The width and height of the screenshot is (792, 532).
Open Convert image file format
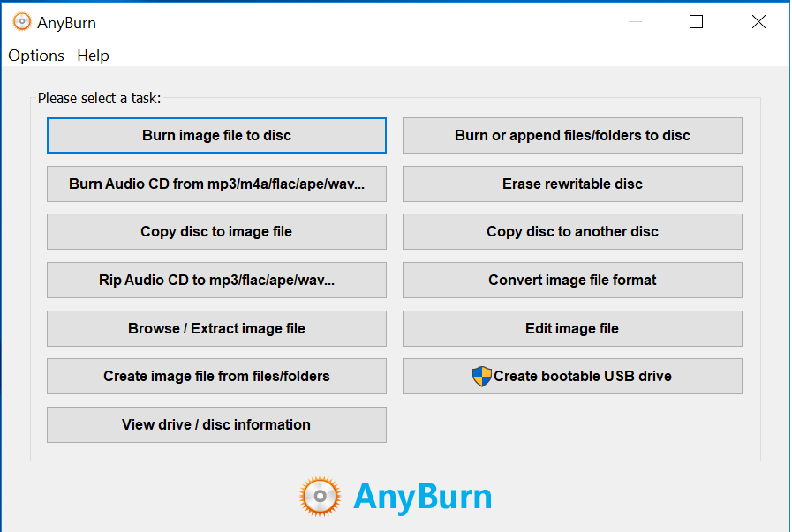pyautogui.click(x=572, y=281)
